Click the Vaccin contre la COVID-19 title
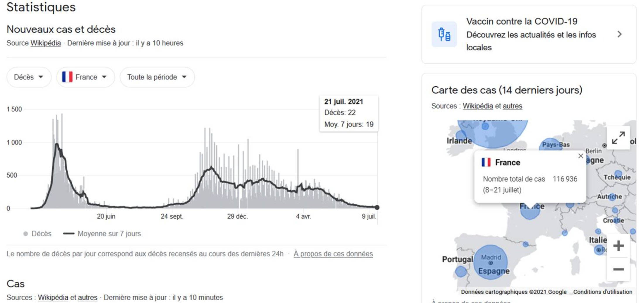Screen dimensions: 644x303 522,21
